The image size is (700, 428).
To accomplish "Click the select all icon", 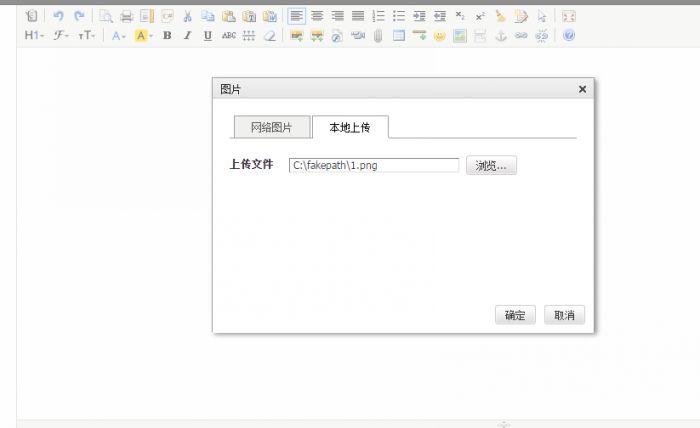I will [x=542, y=16].
